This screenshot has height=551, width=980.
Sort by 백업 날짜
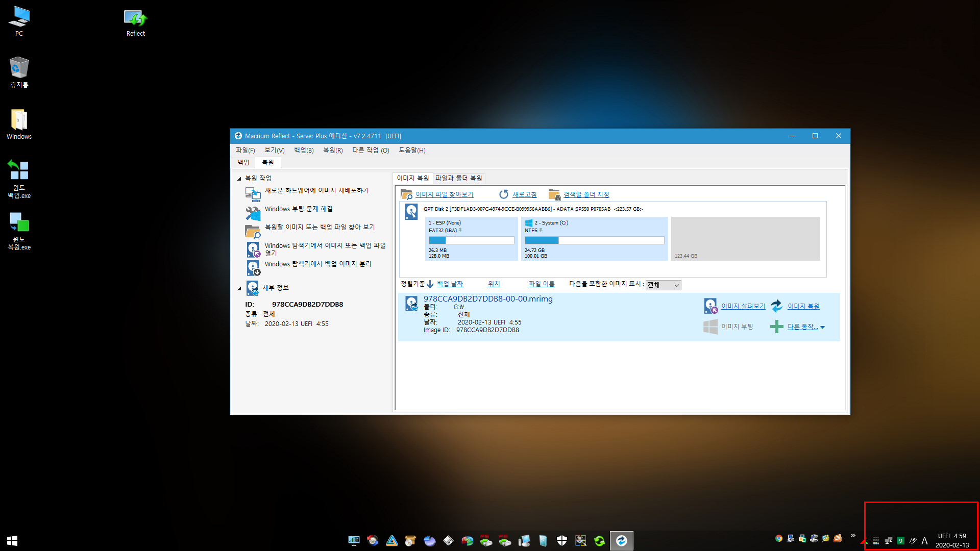[x=450, y=284]
